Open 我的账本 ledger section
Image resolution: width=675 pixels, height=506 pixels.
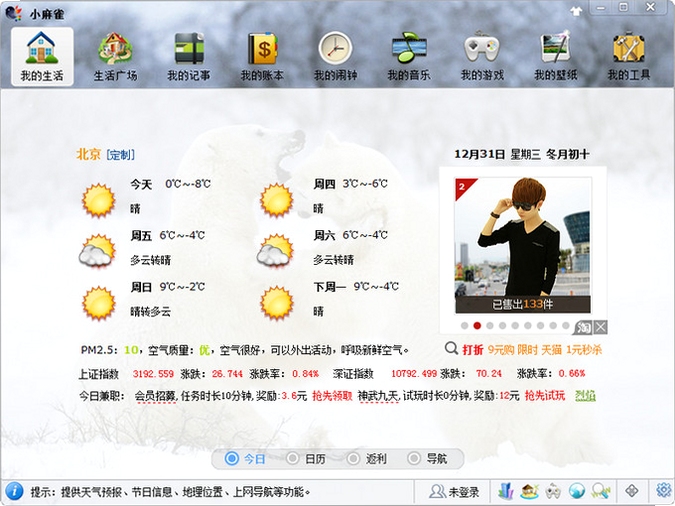[x=262, y=56]
